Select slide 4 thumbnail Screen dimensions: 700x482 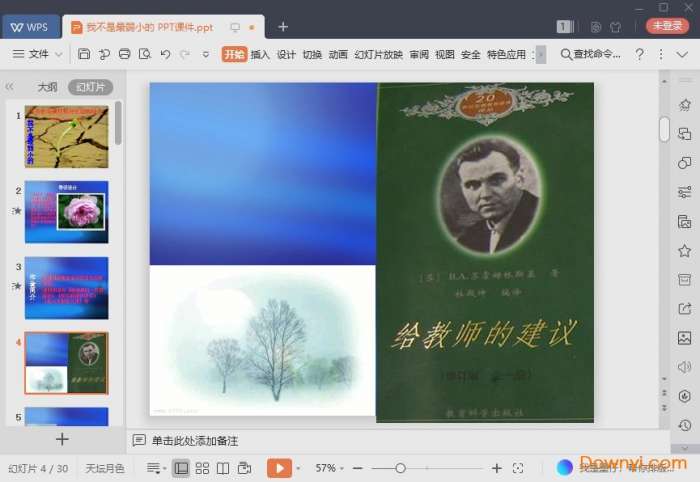pyautogui.click(x=67, y=363)
